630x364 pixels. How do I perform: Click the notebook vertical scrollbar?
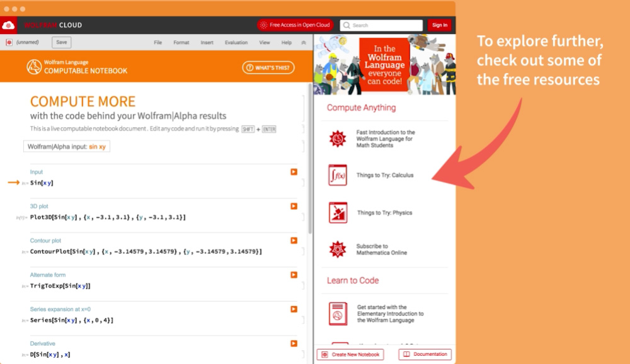point(310,159)
